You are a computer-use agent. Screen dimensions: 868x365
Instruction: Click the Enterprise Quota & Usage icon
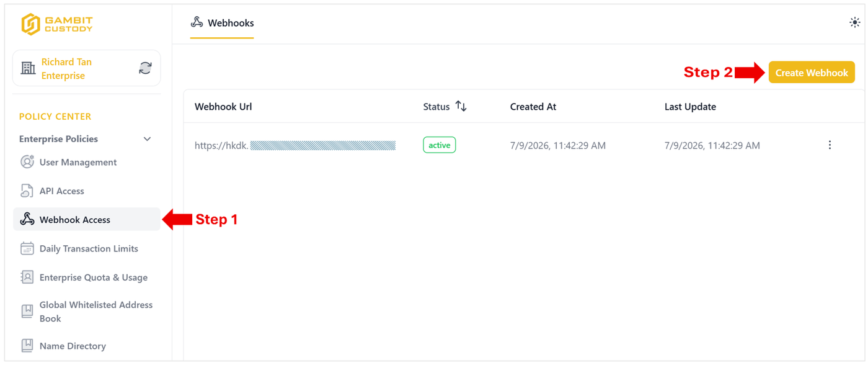click(27, 277)
